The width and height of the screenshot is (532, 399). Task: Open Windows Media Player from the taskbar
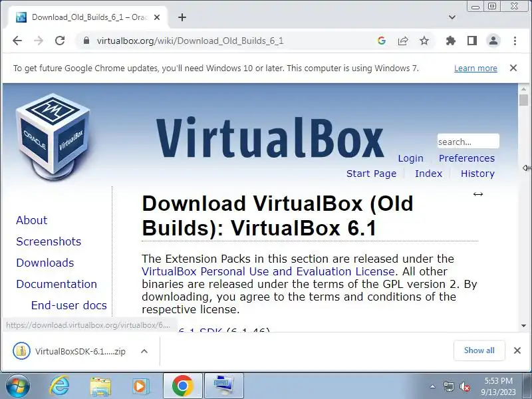[140, 386]
